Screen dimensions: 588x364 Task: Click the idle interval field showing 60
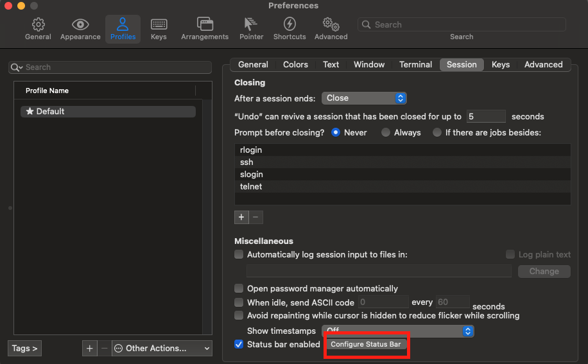coord(453,302)
